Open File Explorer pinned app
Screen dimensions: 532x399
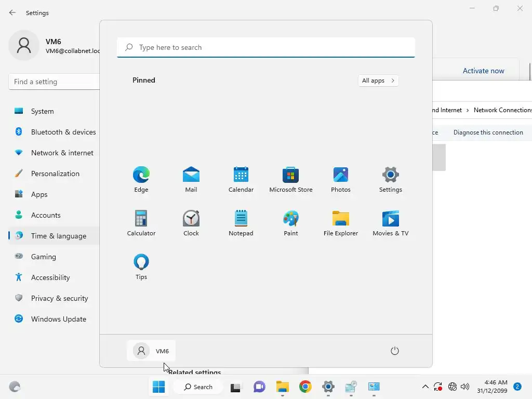tap(341, 223)
